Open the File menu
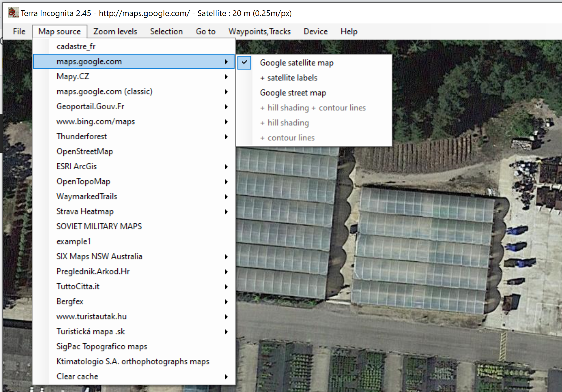This screenshot has height=392, width=562. tap(19, 32)
